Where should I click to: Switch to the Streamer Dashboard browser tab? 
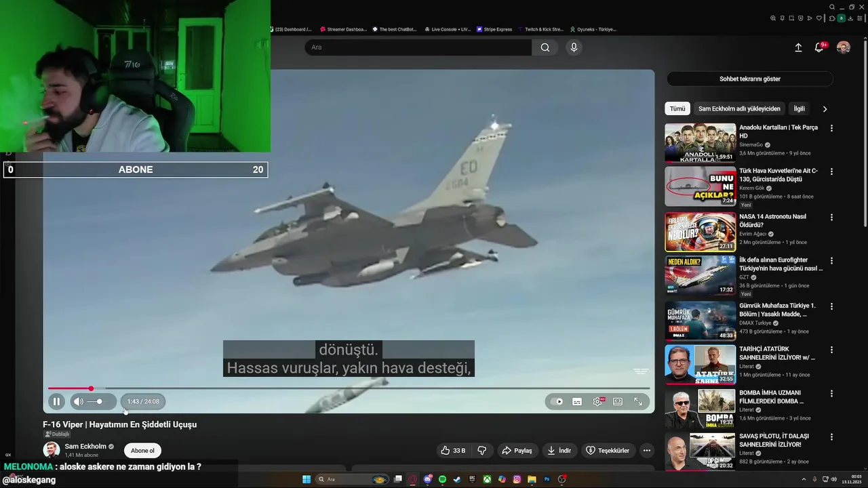click(x=342, y=29)
